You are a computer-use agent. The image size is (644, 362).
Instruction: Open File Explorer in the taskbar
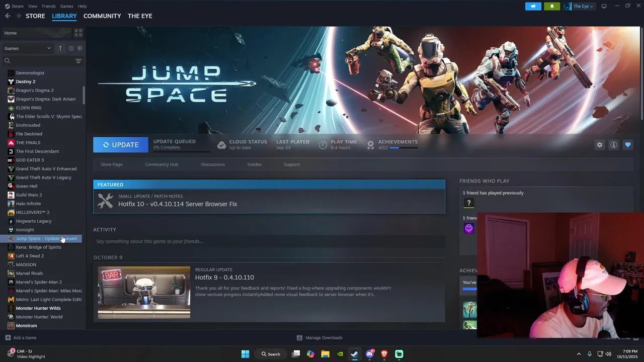point(325,354)
